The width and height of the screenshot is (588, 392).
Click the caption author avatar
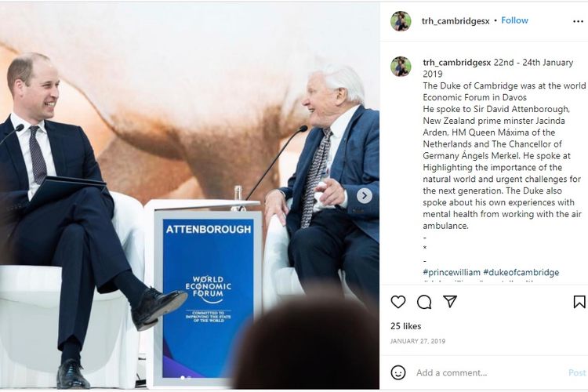pos(401,67)
